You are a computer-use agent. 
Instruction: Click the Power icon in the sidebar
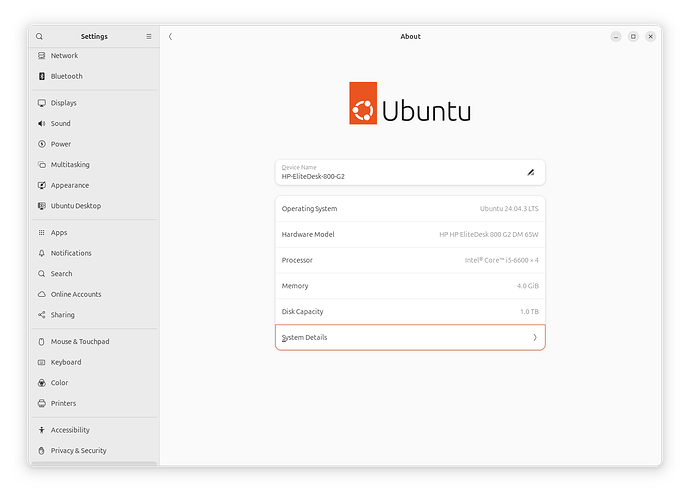tap(41, 144)
